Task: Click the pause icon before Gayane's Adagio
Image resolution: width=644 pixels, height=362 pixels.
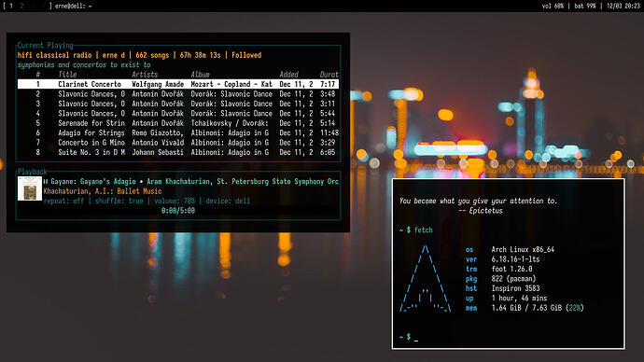Action: (x=46, y=181)
